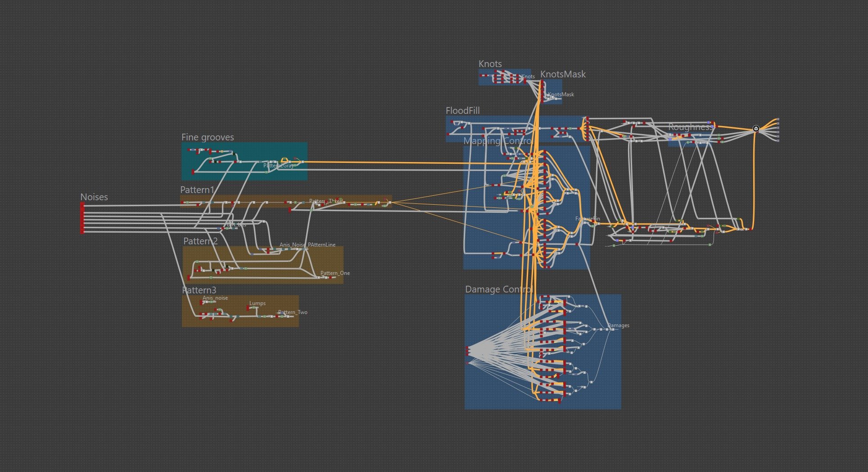Toggle the green parameter dot on the Lumps node
This screenshot has height=472, width=868.
[253, 307]
